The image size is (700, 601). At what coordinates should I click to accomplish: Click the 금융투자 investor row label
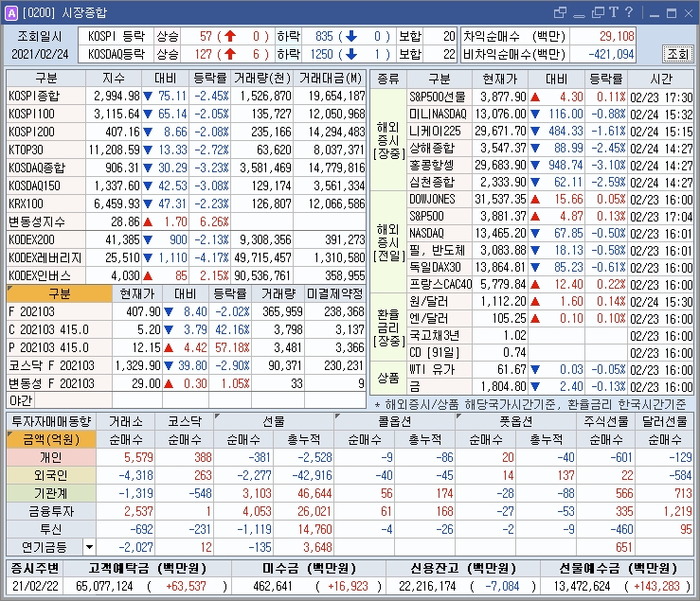[x=51, y=511]
